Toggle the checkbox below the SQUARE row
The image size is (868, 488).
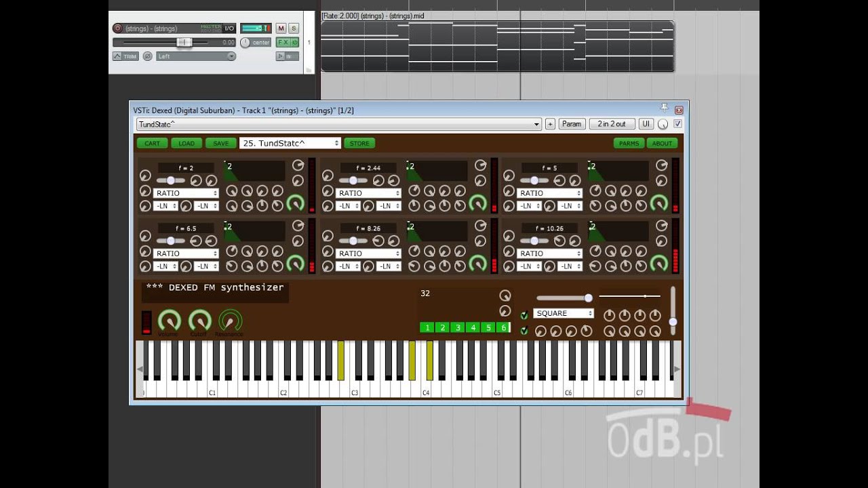pos(524,331)
